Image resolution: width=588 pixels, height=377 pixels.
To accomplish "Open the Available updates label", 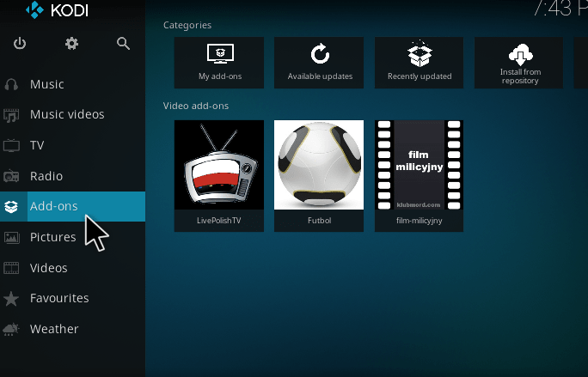I will click(x=320, y=76).
